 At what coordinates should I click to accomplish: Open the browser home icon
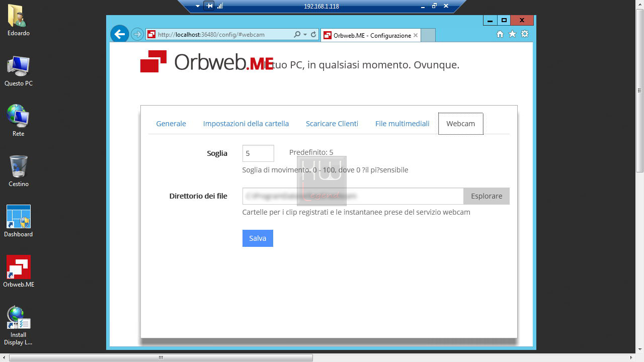point(500,34)
